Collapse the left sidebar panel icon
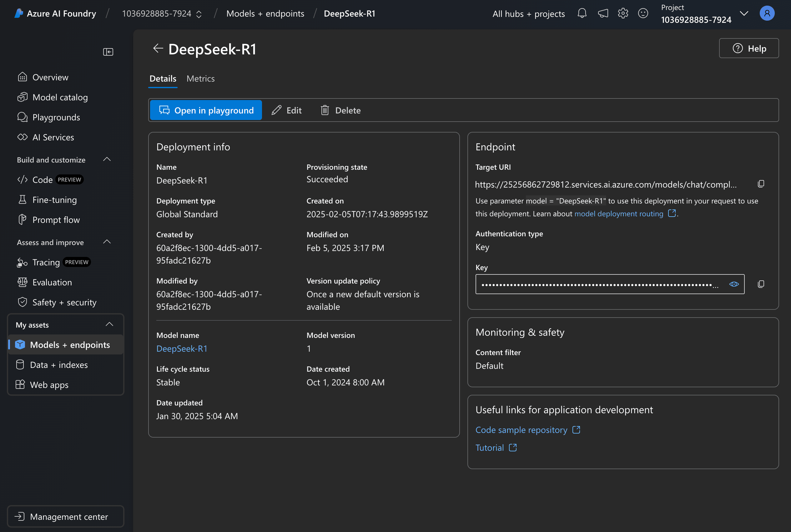791x532 pixels. click(108, 52)
